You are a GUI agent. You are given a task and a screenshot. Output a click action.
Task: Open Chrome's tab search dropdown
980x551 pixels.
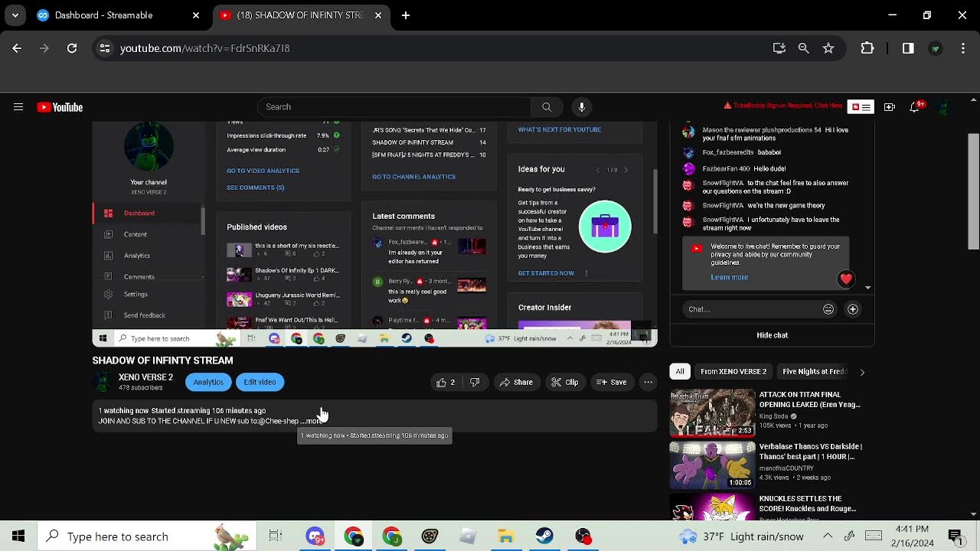point(15,15)
